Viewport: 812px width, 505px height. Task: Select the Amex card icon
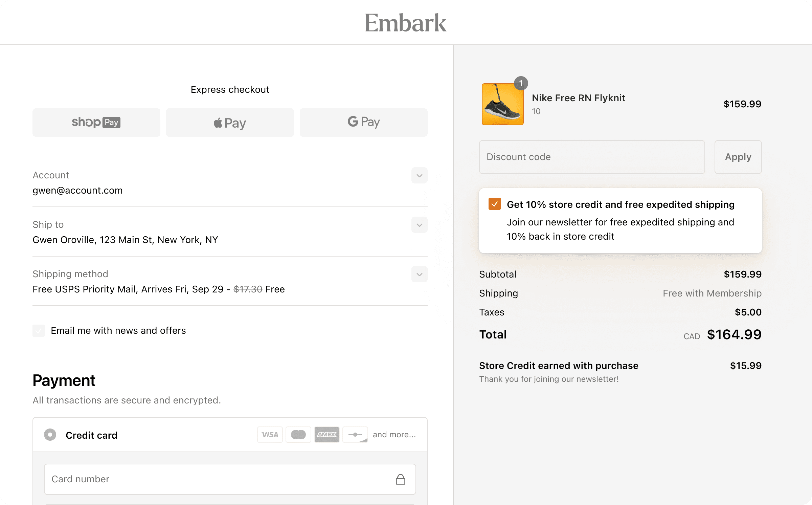point(327,434)
